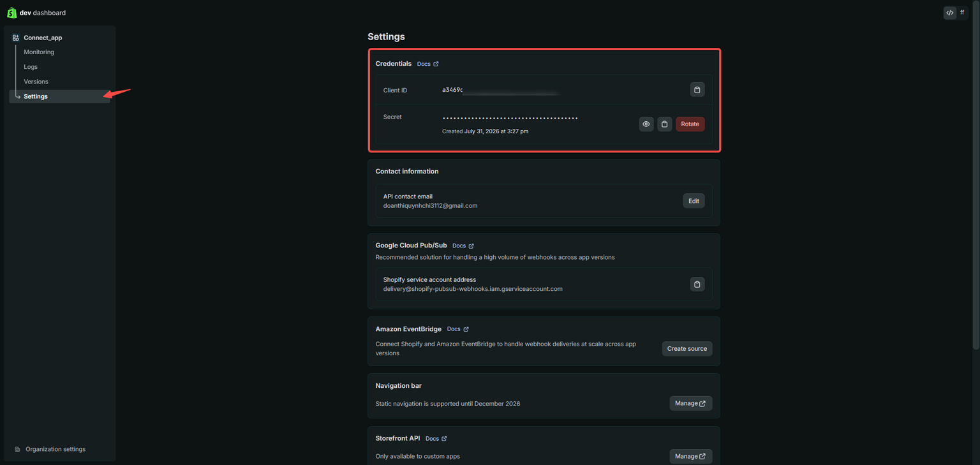The height and width of the screenshot is (465, 980).
Task: Click the Connect_app grid icon in sidebar
Action: [x=16, y=38]
